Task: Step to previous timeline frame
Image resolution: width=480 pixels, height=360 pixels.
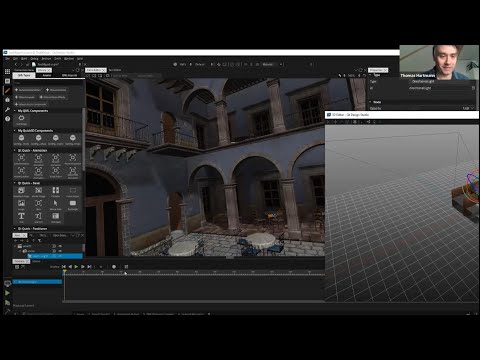Action: [70, 267]
